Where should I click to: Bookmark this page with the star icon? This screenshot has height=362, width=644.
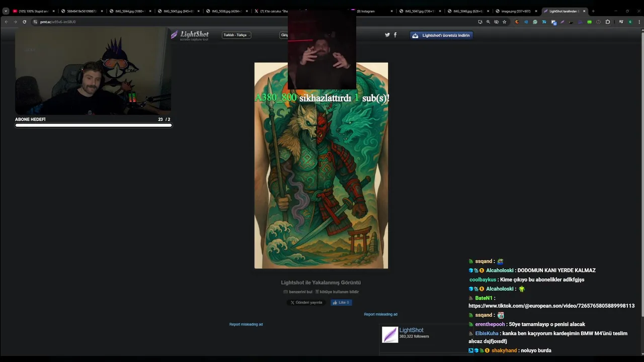pyautogui.click(x=504, y=22)
